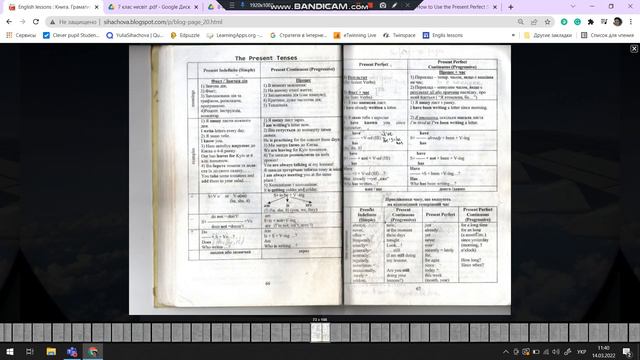Take a screenshot with Bandicam camera icon
The height and width of the screenshot is (360, 640).
pyautogui.click(x=383, y=5)
